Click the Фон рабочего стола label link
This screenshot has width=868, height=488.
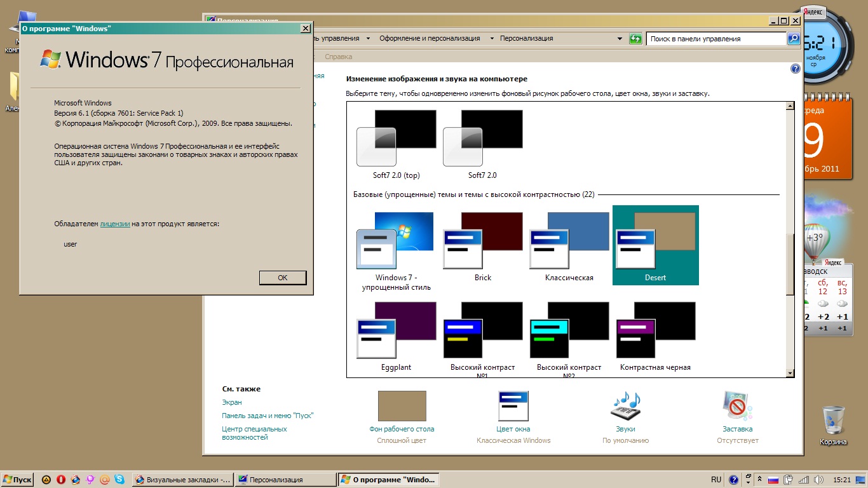tap(402, 429)
